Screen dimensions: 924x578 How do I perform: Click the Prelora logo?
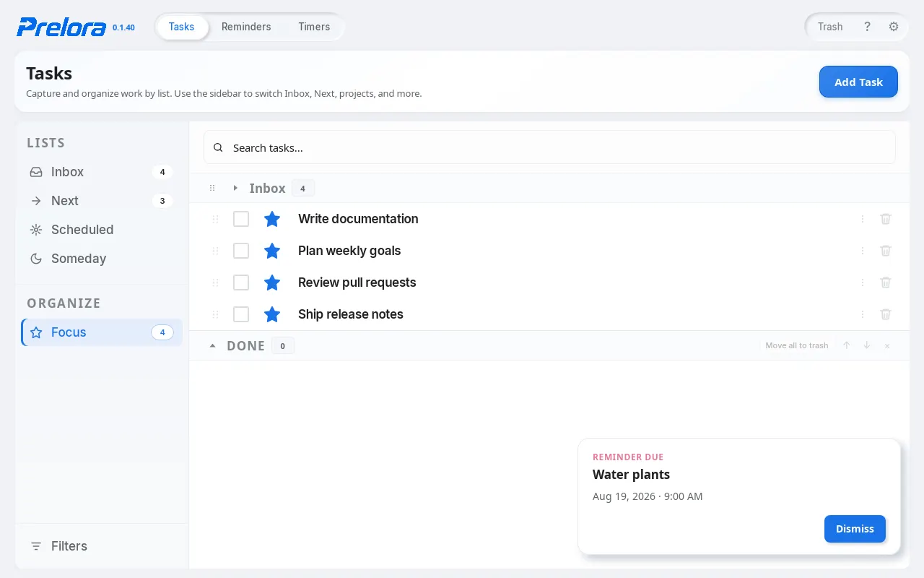point(63,27)
